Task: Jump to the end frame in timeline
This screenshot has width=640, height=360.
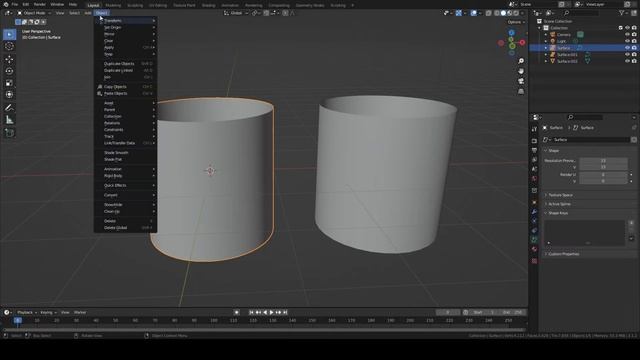Action: (285, 312)
